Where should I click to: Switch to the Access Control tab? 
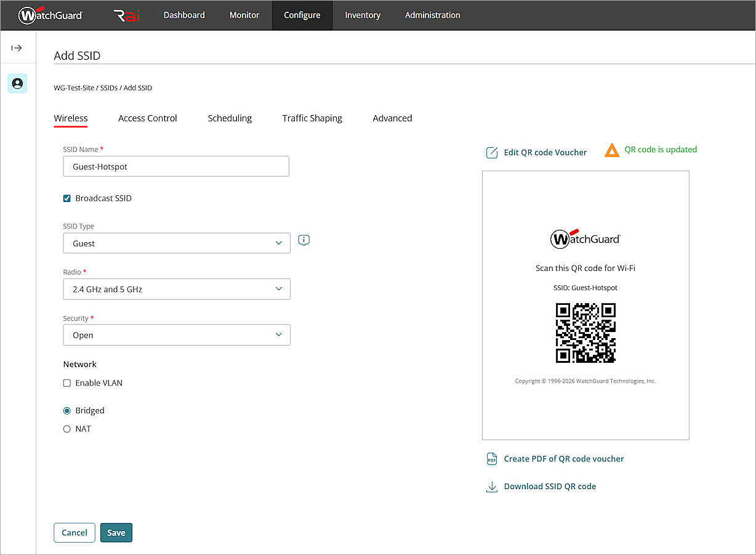point(148,118)
